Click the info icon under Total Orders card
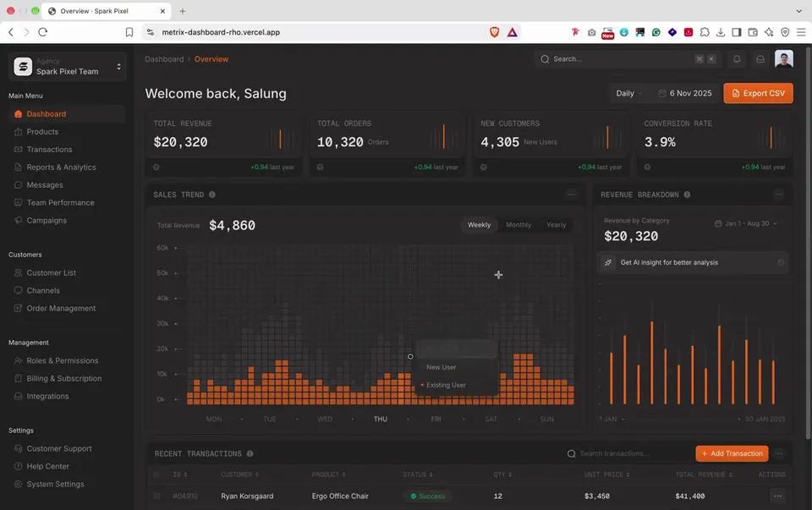This screenshot has height=510, width=812. (x=320, y=167)
